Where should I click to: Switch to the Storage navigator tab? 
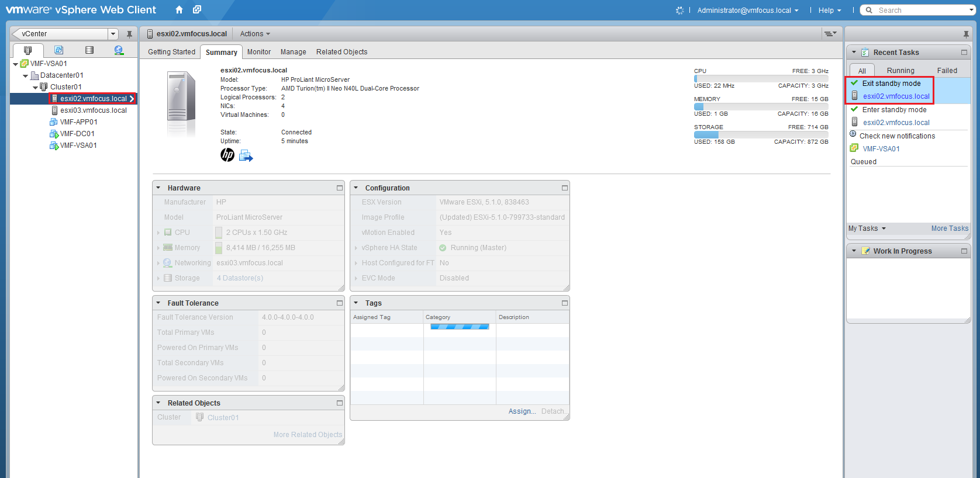(89, 50)
